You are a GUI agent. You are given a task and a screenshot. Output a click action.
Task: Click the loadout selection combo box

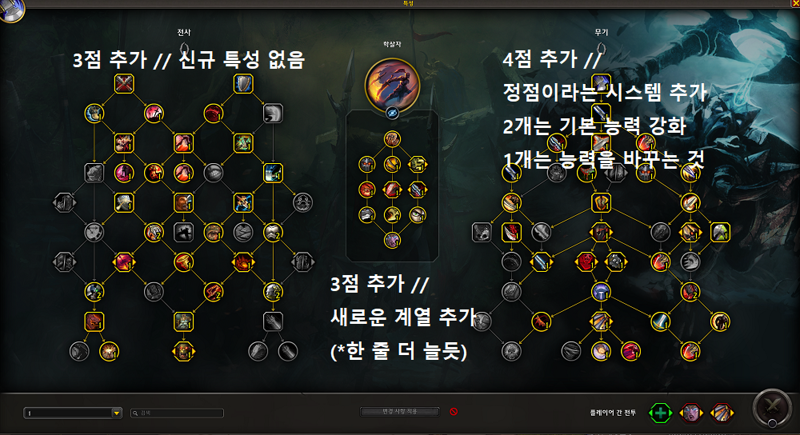click(x=72, y=413)
